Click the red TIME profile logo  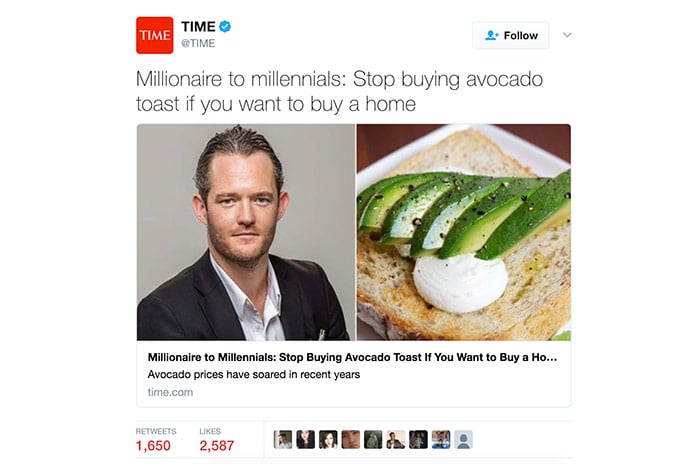(154, 35)
